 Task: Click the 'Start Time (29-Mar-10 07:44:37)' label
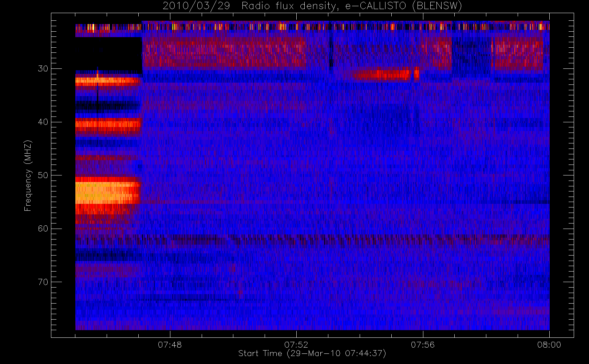312,353
